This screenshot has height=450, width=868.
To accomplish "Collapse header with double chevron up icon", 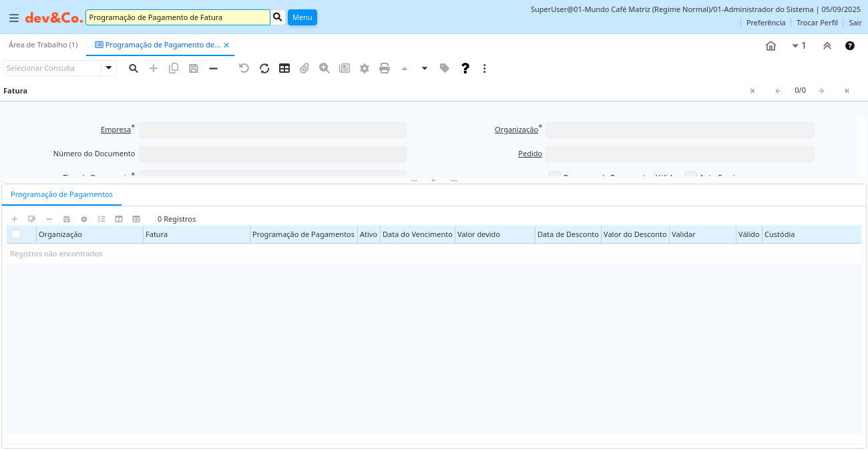I will pyautogui.click(x=827, y=46).
